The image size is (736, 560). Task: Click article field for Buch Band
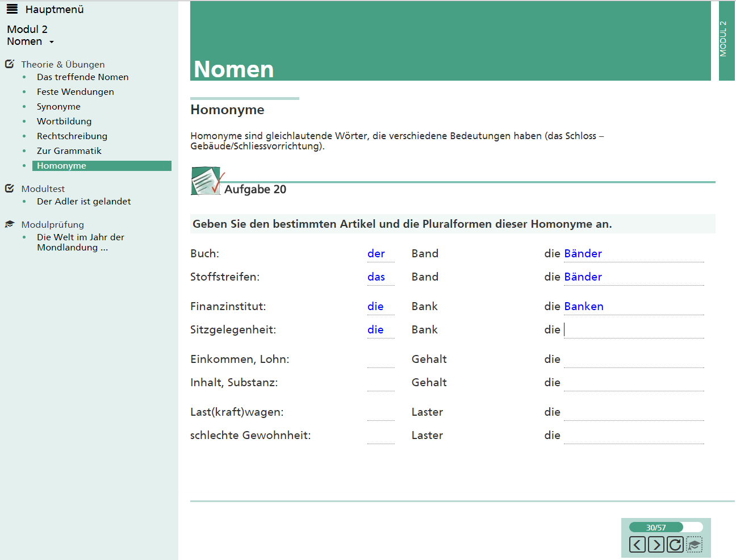click(380, 254)
